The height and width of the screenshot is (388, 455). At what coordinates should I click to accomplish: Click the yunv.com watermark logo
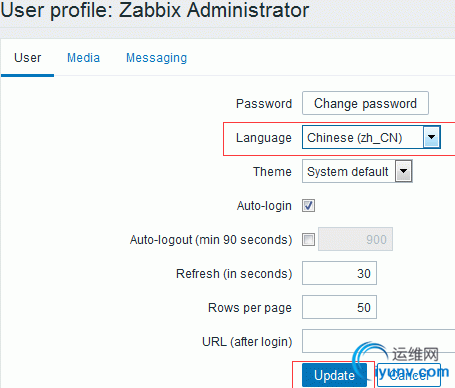pyautogui.click(x=400, y=363)
